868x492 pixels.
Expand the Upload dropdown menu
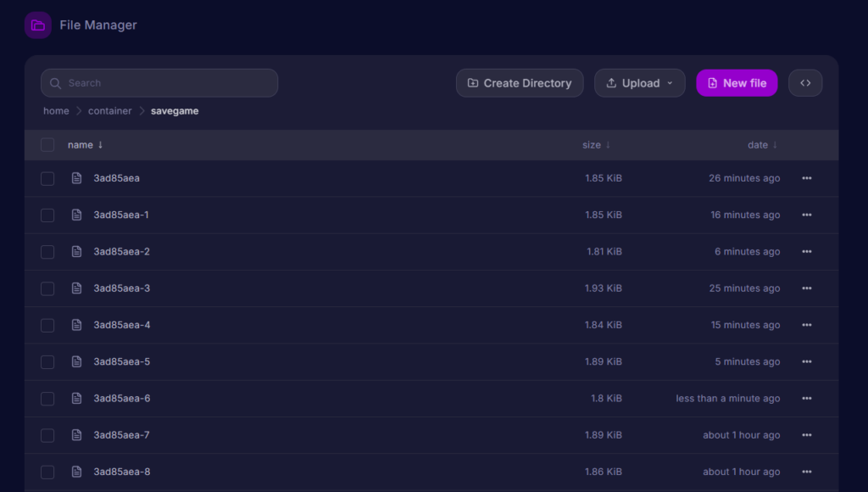(x=639, y=83)
